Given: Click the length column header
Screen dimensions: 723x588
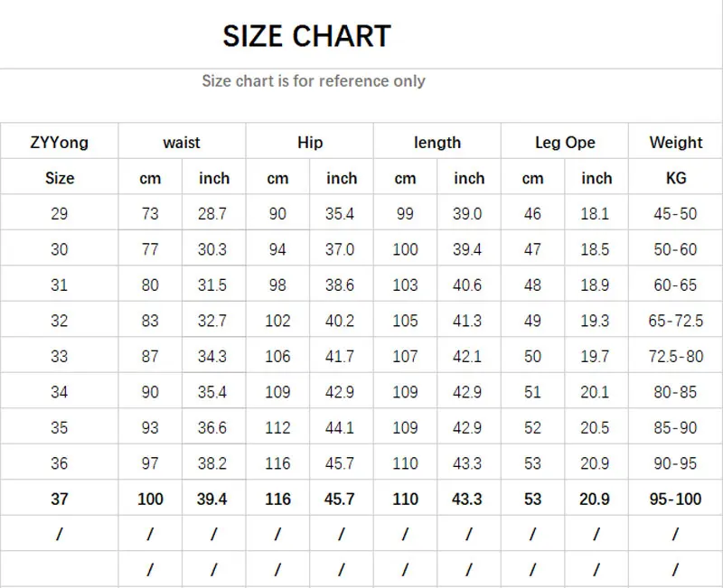Looking at the screenshot, I should [437, 143].
